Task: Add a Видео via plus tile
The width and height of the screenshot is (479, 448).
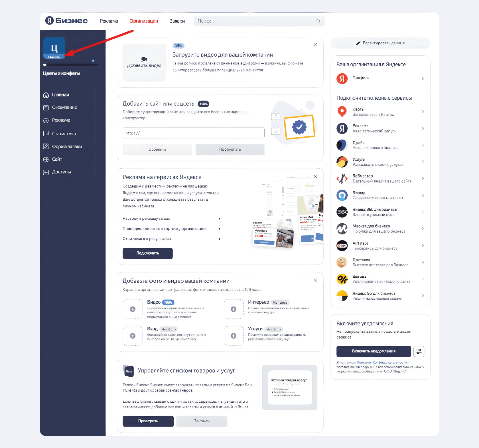Action: (133, 309)
